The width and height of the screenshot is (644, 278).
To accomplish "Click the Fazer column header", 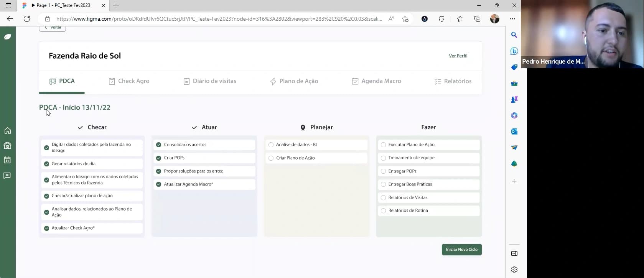I will click(428, 127).
